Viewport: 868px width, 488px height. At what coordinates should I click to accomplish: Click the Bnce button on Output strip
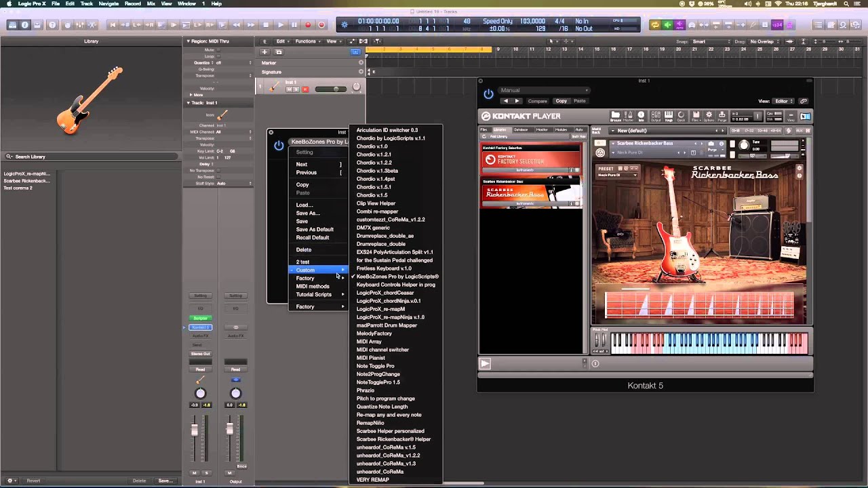[x=241, y=466]
